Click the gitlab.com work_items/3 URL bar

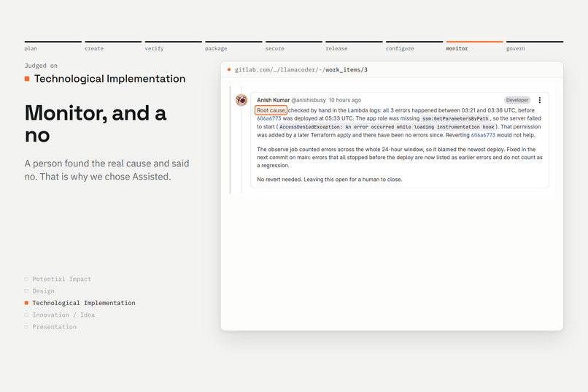[301, 70]
